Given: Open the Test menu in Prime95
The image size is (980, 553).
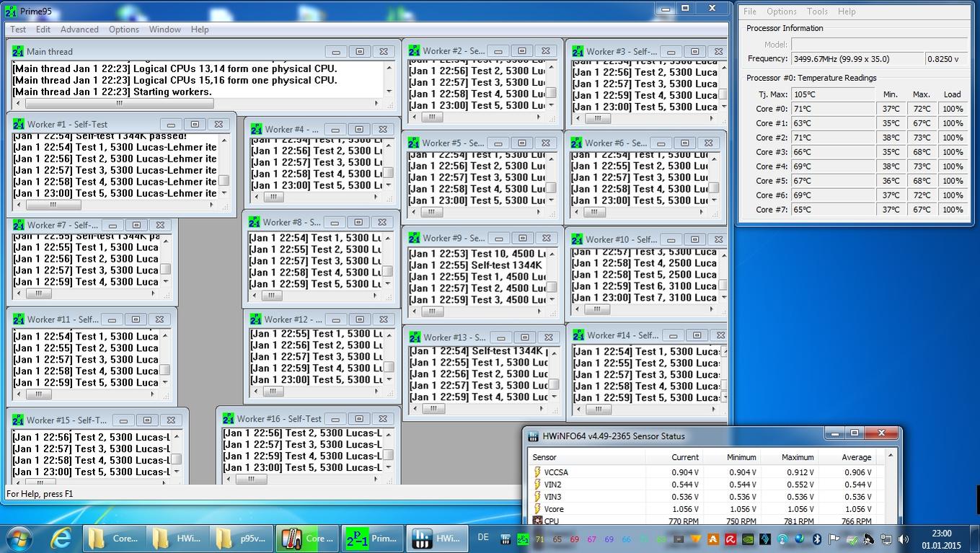Looking at the screenshot, I should tap(18, 30).
